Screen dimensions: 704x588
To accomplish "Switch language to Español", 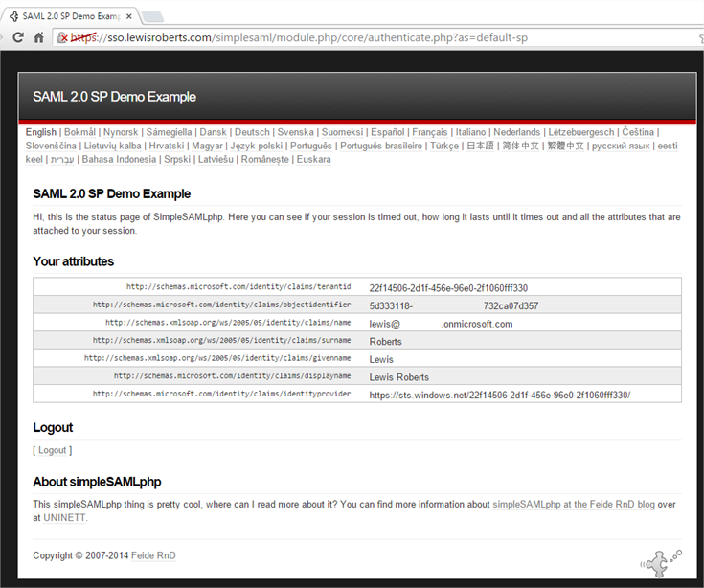I will pyautogui.click(x=388, y=132).
